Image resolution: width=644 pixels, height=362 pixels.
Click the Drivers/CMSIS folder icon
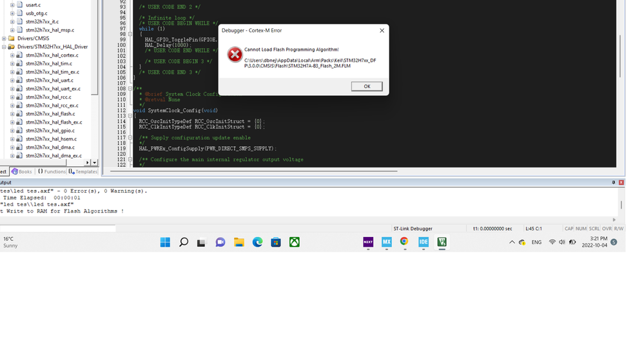[12, 38]
